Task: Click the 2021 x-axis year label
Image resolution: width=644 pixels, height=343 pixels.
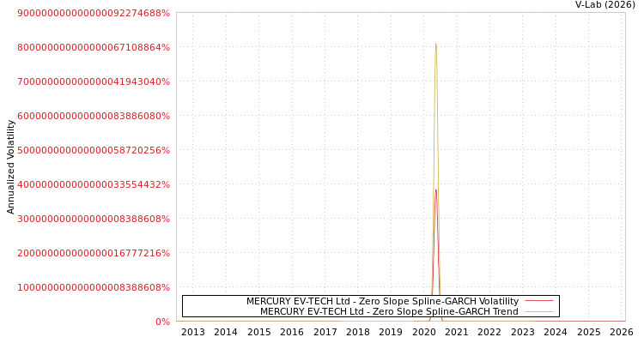Action: click(x=457, y=332)
